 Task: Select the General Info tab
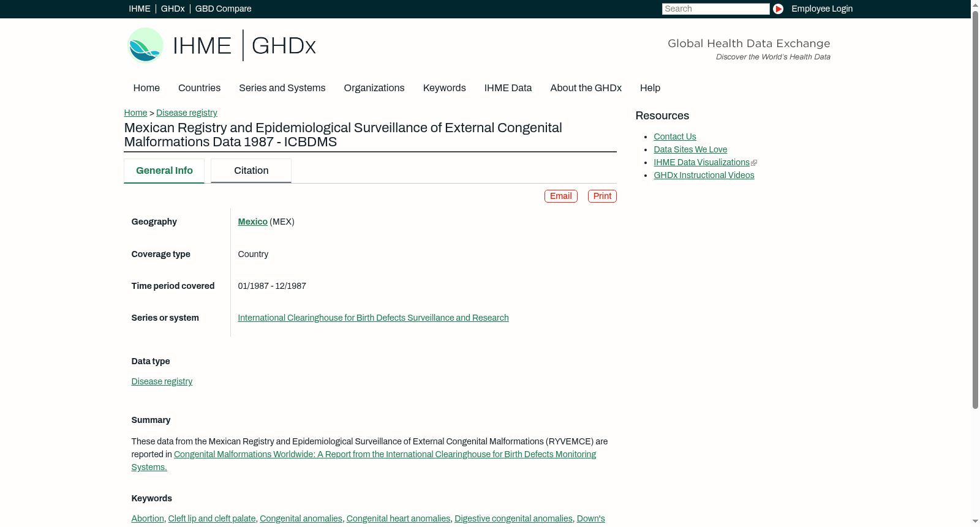pos(164,171)
